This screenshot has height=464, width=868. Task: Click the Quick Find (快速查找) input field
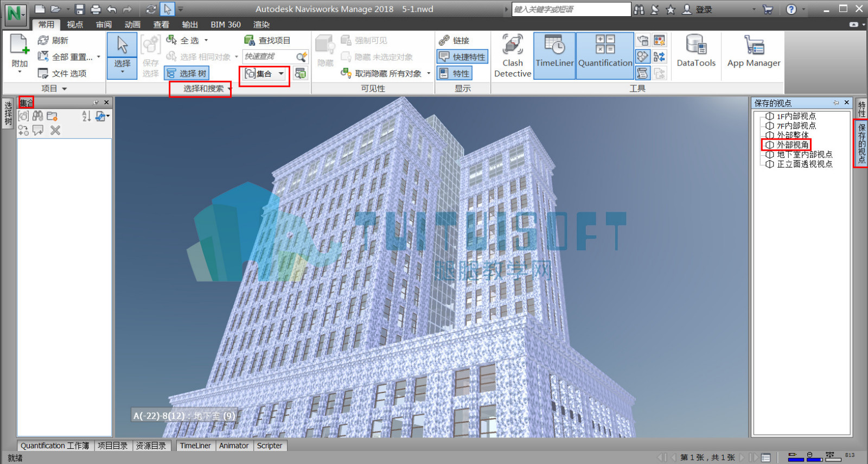click(x=270, y=56)
